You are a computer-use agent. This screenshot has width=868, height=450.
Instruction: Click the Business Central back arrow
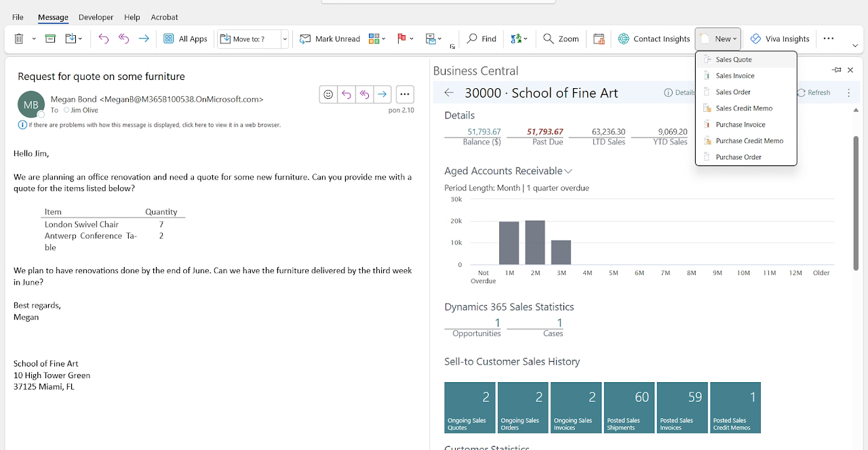448,93
